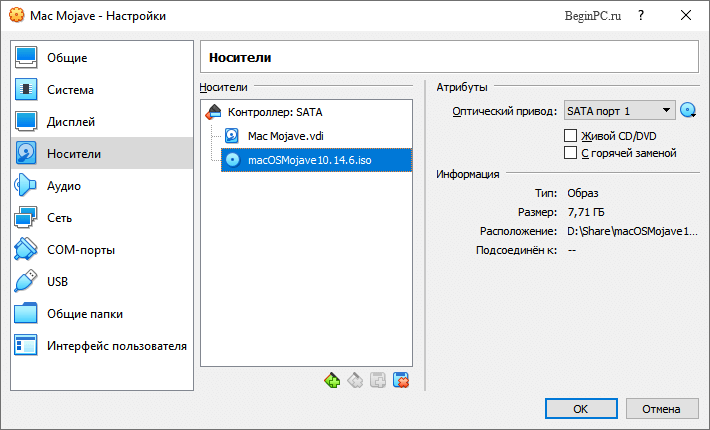
Task: Click the Общие папки category label
Action: [x=85, y=314]
